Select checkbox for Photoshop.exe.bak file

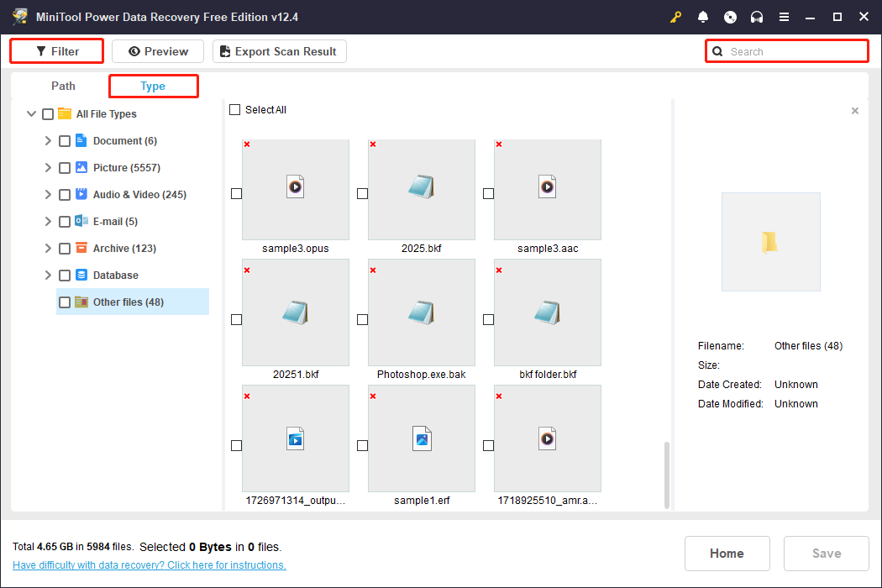pyautogui.click(x=362, y=319)
